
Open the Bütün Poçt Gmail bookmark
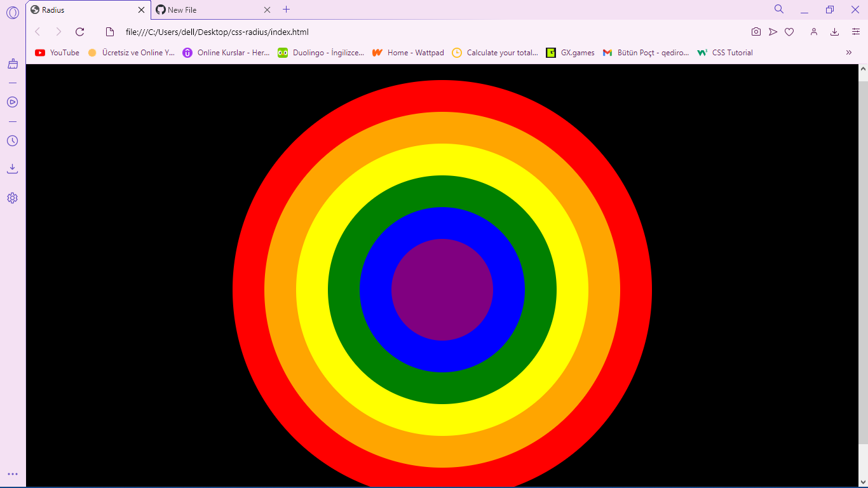pyautogui.click(x=646, y=53)
